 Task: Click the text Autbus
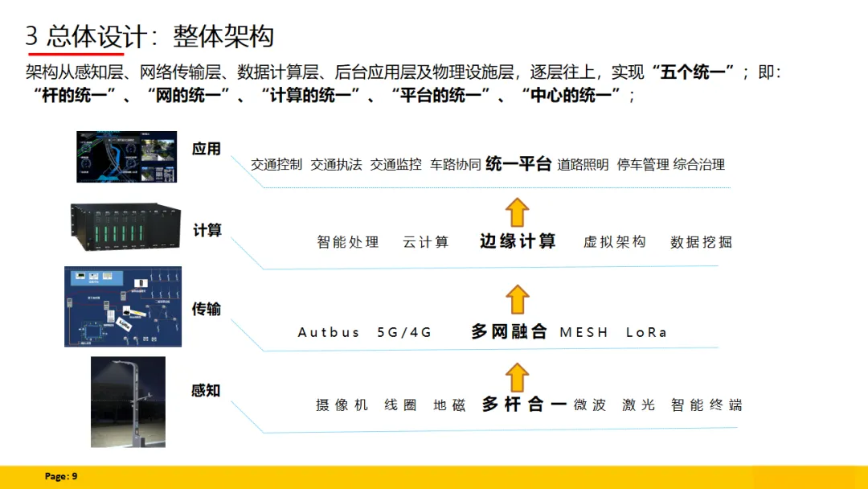329,332
